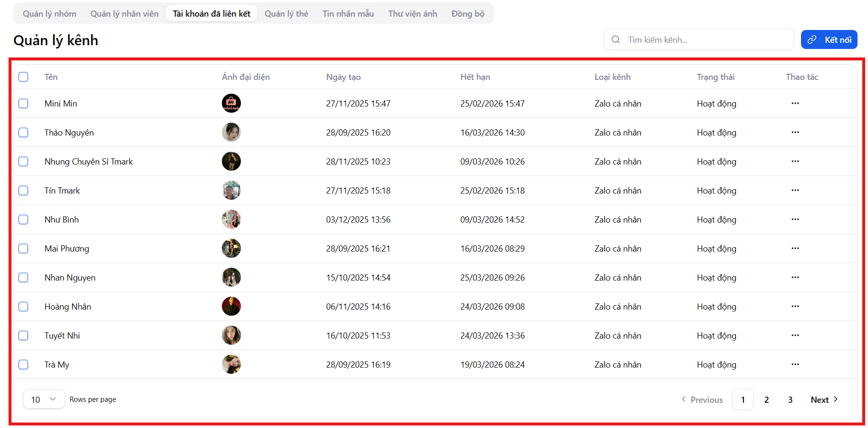
Task: Open three-dot menu for Thảo Nguyên
Action: pos(795,132)
